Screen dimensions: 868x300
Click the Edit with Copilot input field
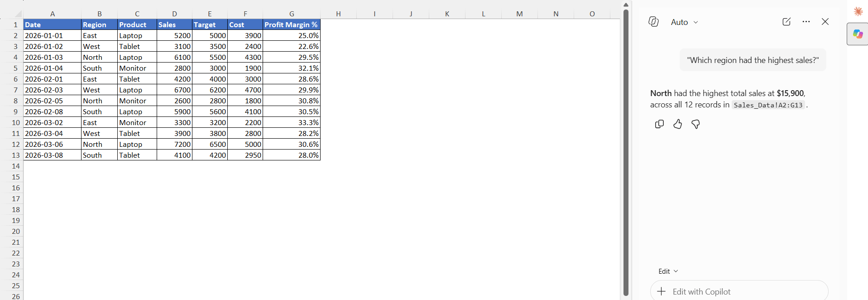tap(739, 291)
